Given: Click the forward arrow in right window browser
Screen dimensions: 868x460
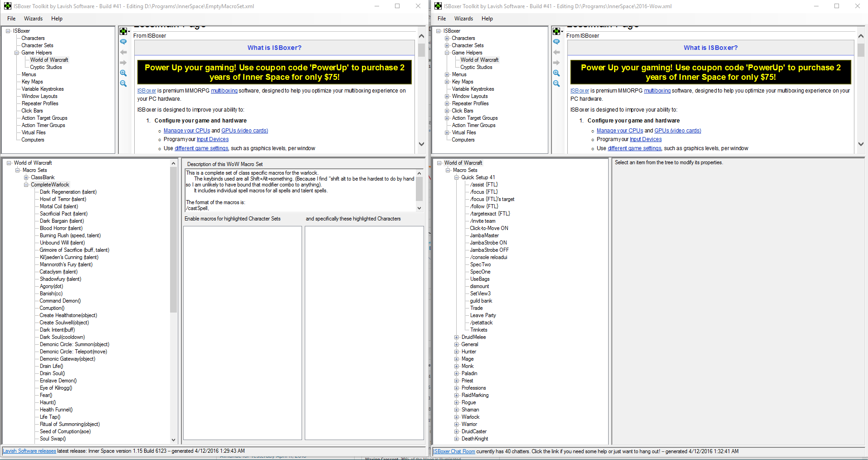Looking at the screenshot, I should tap(556, 63).
